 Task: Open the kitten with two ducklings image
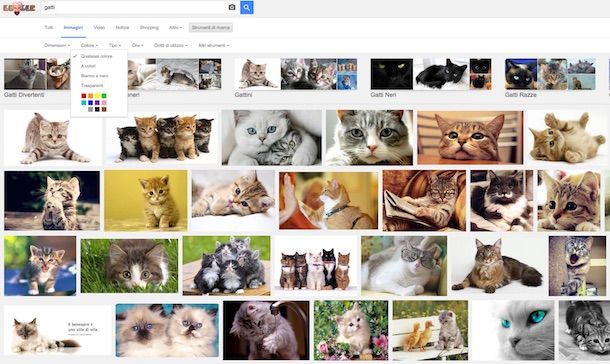click(x=430, y=330)
